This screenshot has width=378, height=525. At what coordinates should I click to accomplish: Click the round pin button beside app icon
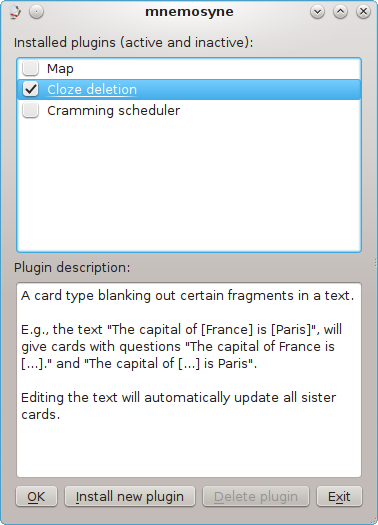pos(36,12)
